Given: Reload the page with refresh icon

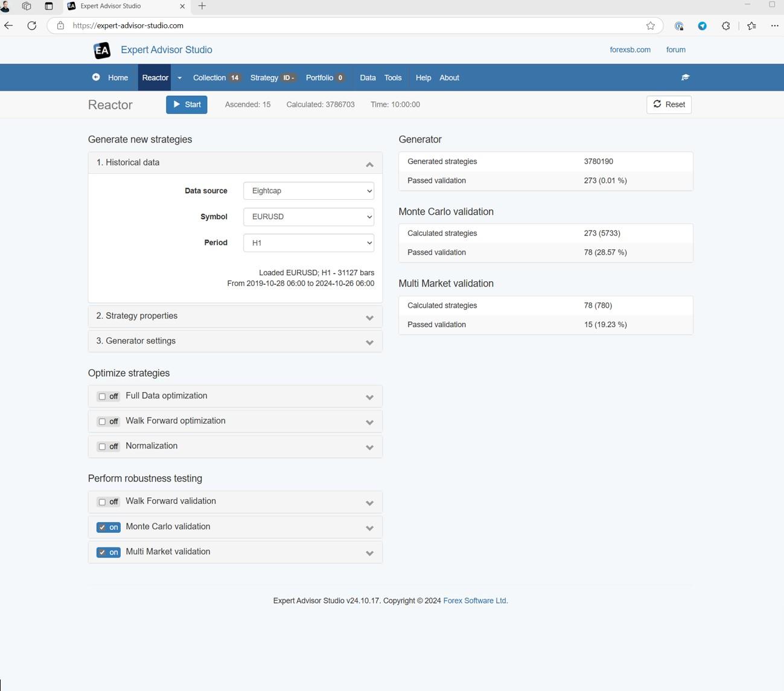Looking at the screenshot, I should coord(32,25).
